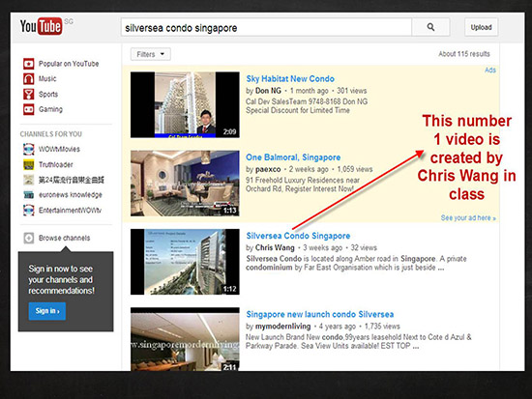532x399 pixels.
Task: Click the Silversea Condo Singapore thumbnail
Action: (185, 262)
